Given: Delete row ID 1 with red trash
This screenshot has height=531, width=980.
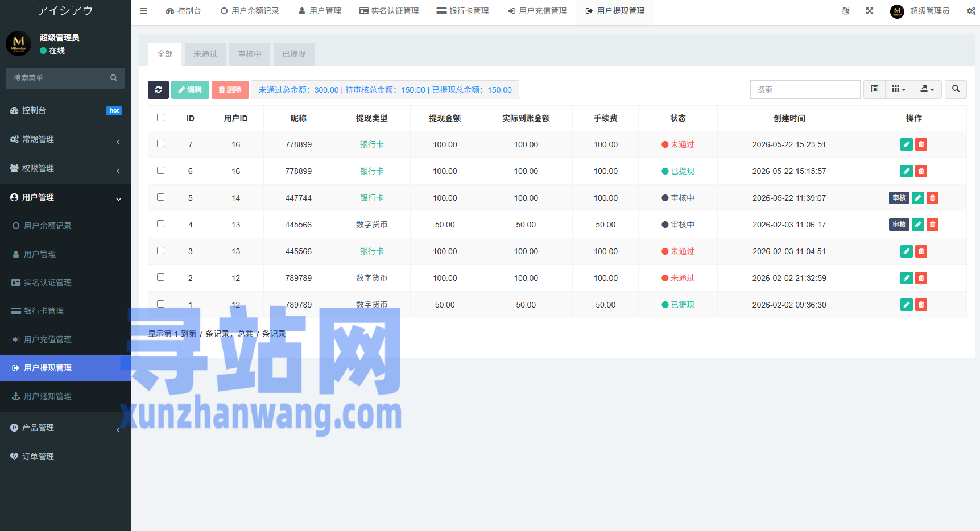Looking at the screenshot, I should pyautogui.click(x=921, y=305).
